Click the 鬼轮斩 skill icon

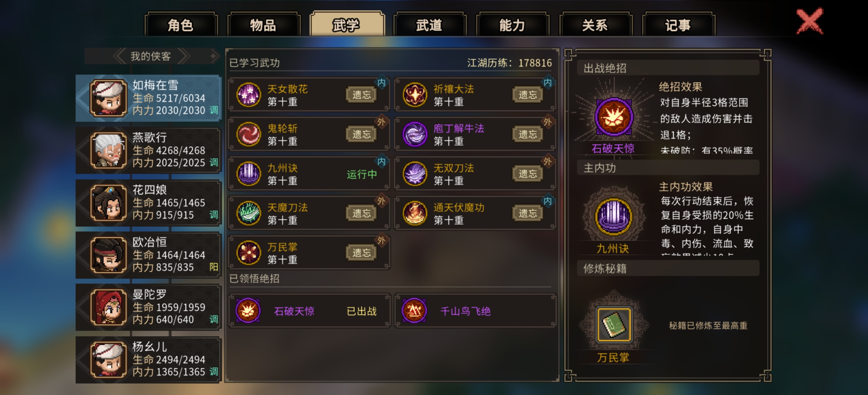click(x=248, y=134)
